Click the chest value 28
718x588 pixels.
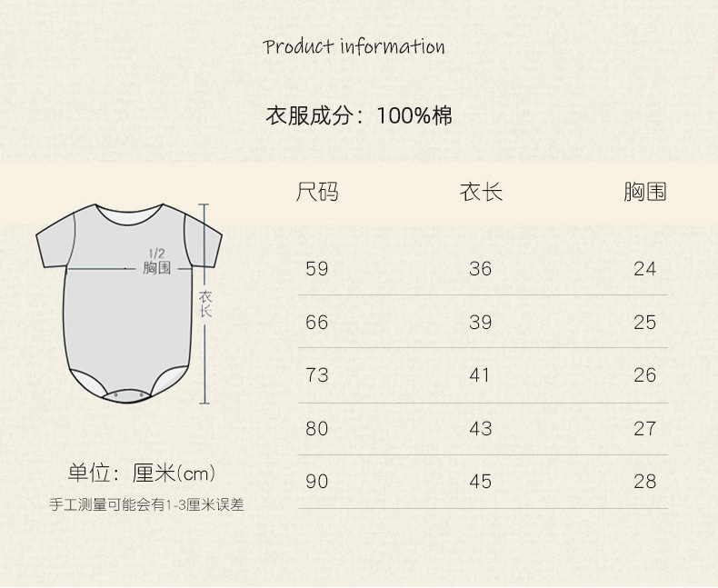[644, 482]
